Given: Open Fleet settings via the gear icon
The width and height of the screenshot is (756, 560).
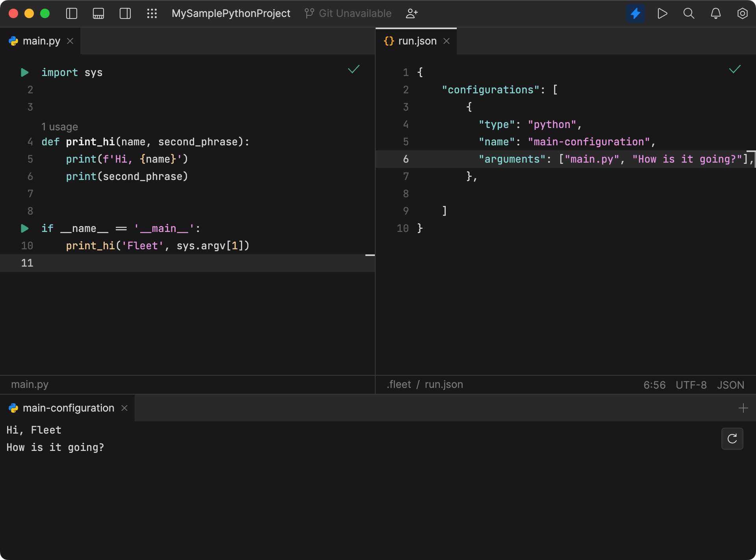Looking at the screenshot, I should (742, 13).
